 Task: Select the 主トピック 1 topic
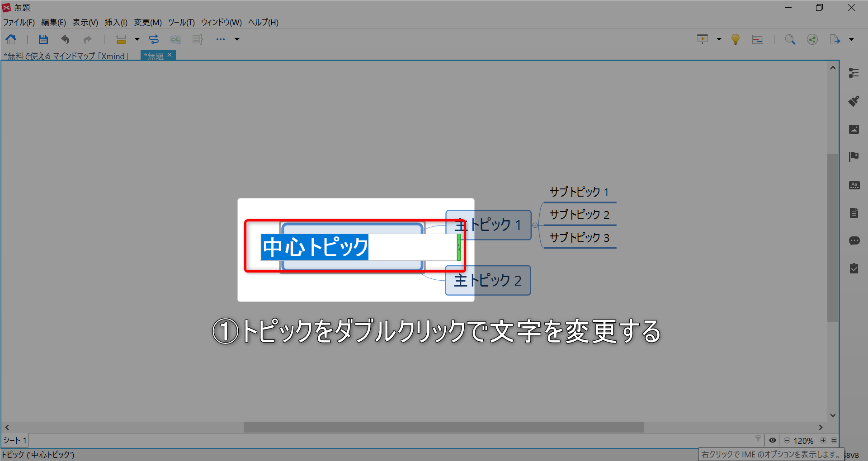(x=488, y=225)
